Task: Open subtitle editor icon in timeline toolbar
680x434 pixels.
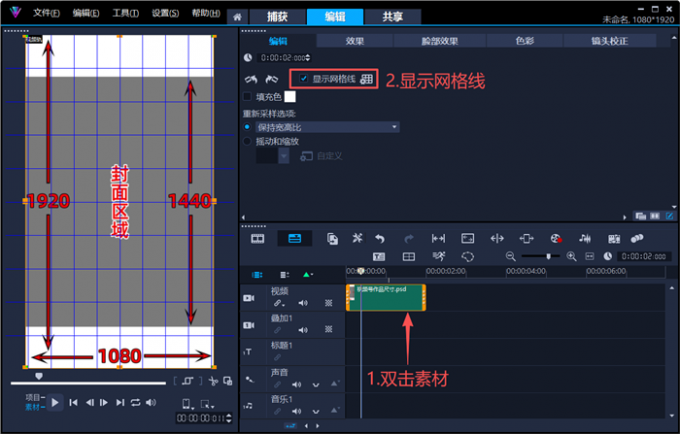Action: 379,257
